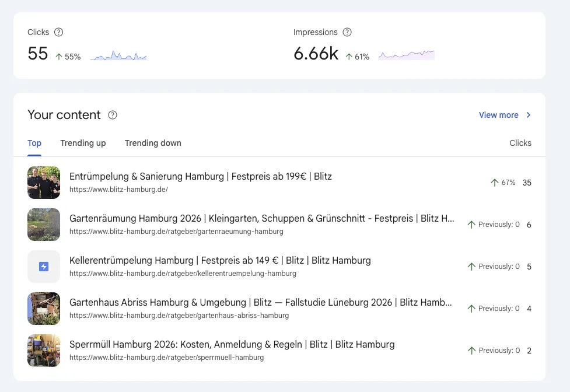Click the click count 4
This screenshot has height=392, width=570.
[529, 309]
